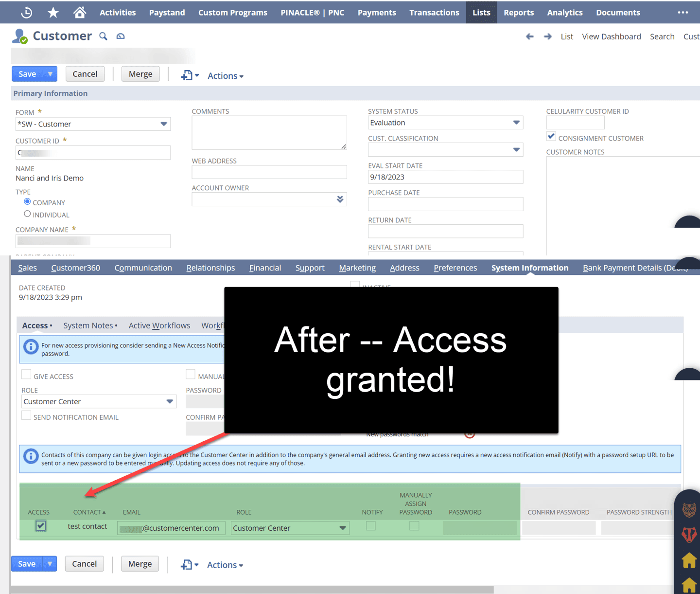Open the System Notes subtab
Image resolution: width=700 pixels, height=594 pixels.
point(88,325)
